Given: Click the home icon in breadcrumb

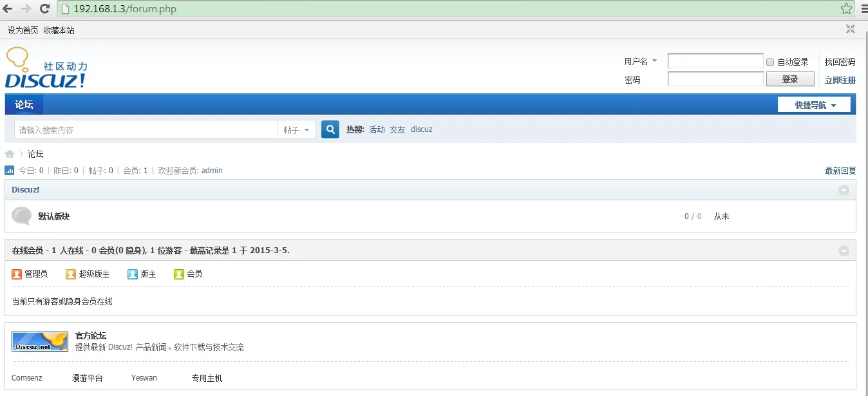Looking at the screenshot, I should coord(10,154).
